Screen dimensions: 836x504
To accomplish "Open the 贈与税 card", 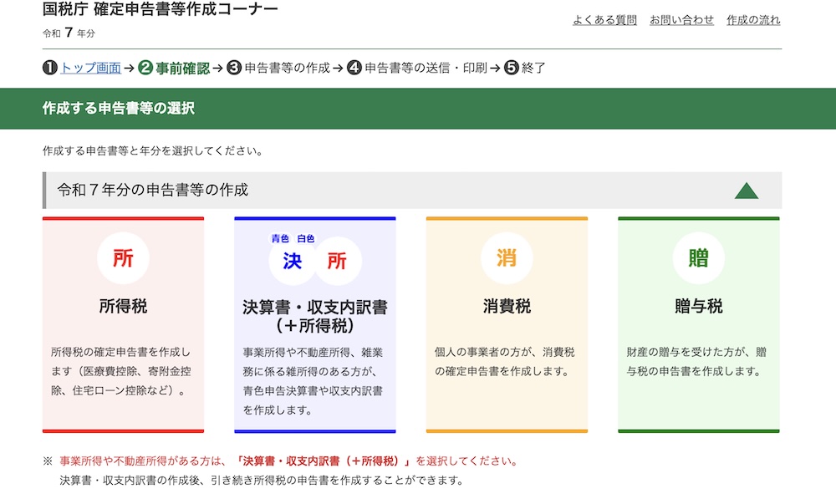I will (x=699, y=324).
